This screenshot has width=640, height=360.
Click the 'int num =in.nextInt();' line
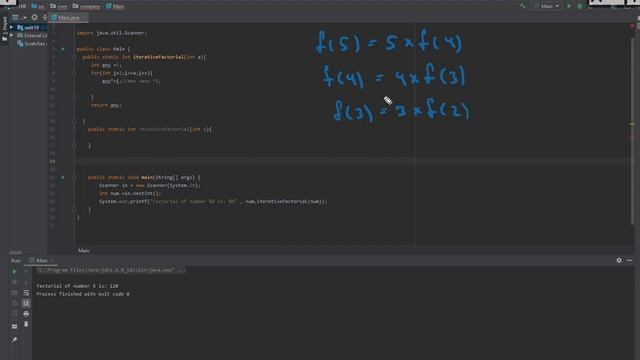(130, 193)
